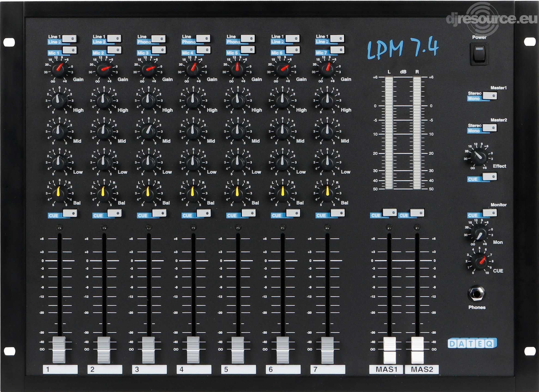Screen dimensions: 539x392
Task: Flip the Power rocker switch
Action: (x=479, y=54)
